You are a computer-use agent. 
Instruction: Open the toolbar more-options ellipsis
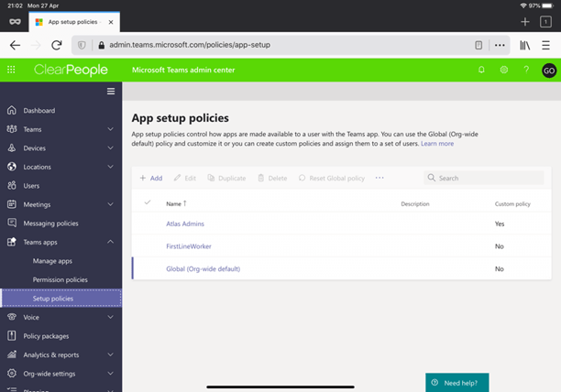pos(379,178)
